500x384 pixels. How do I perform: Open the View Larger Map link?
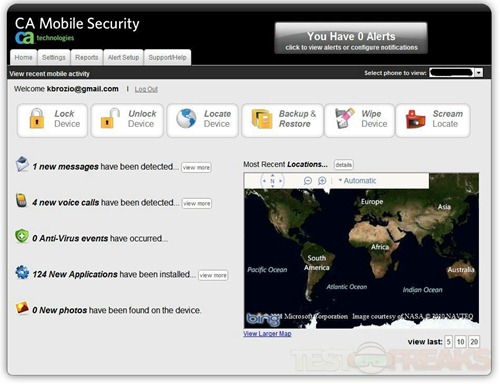tap(267, 334)
